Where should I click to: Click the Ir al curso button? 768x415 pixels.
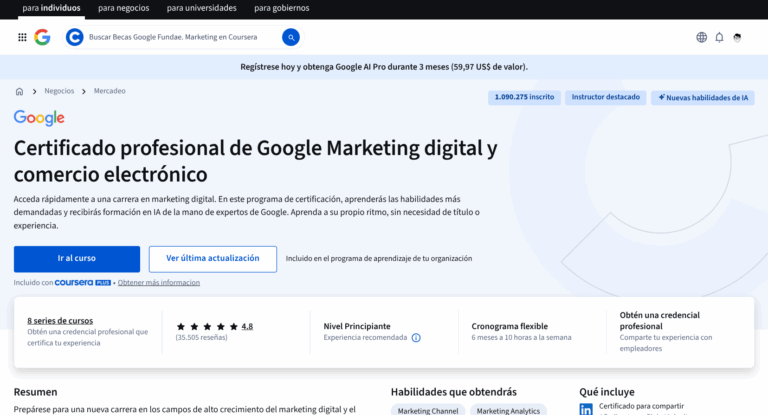(x=77, y=259)
